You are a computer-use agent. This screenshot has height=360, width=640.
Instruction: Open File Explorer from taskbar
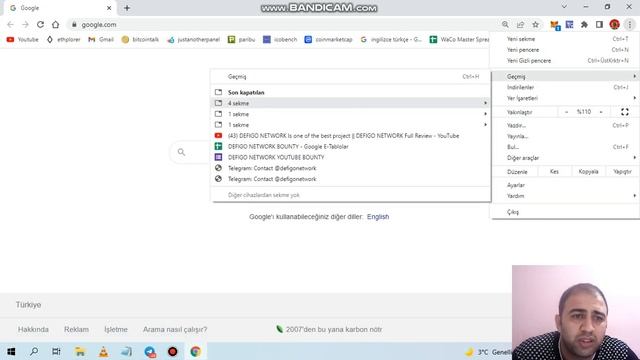click(80, 351)
